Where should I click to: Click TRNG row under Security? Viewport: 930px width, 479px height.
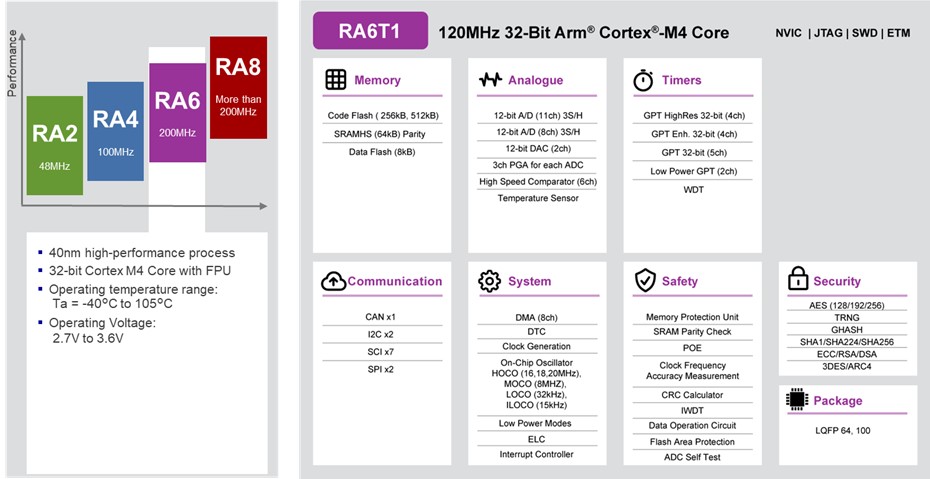tap(846, 318)
